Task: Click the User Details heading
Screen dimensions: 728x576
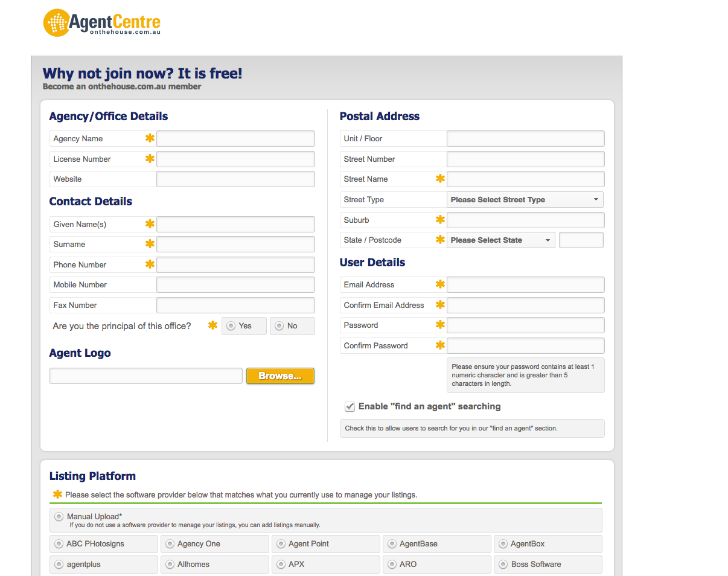Action: pos(372,263)
